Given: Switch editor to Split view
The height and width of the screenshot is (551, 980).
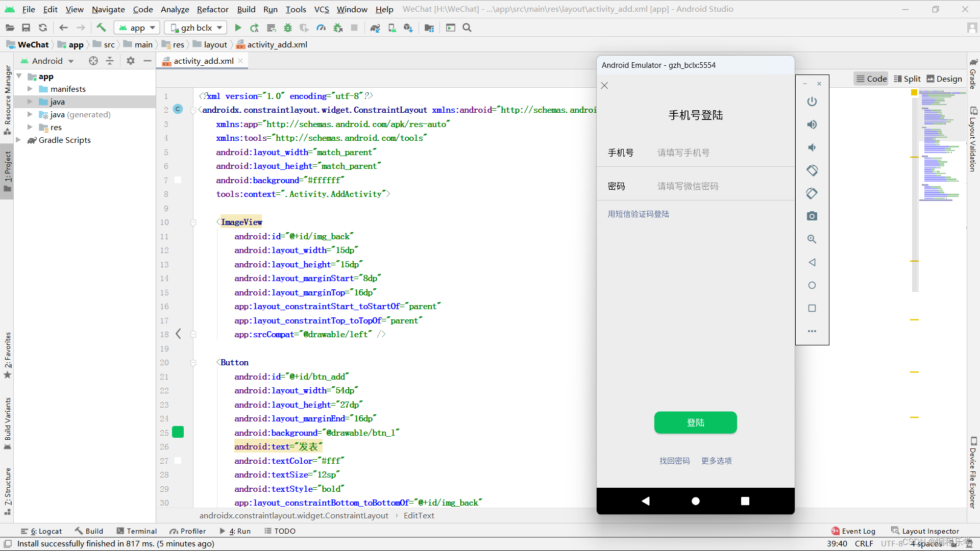Looking at the screenshot, I should click(x=907, y=79).
